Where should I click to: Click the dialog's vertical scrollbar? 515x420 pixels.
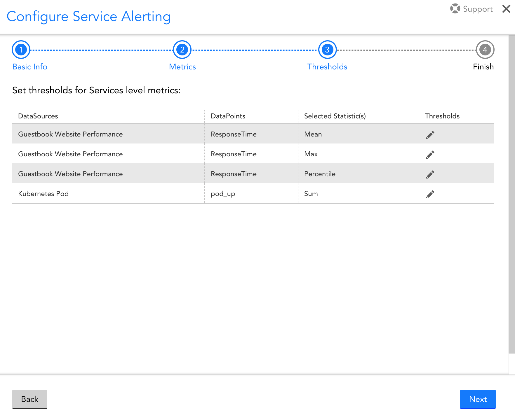[512, 194]
